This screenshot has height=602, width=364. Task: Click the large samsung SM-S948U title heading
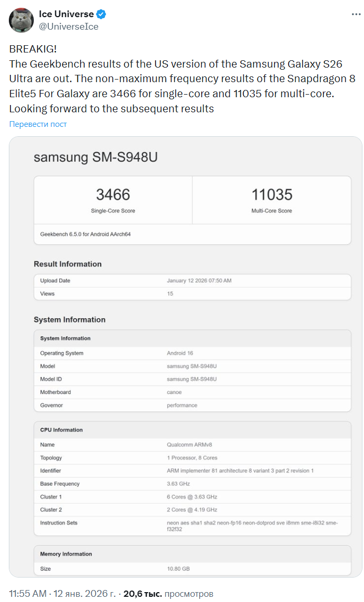pos(95,157)
